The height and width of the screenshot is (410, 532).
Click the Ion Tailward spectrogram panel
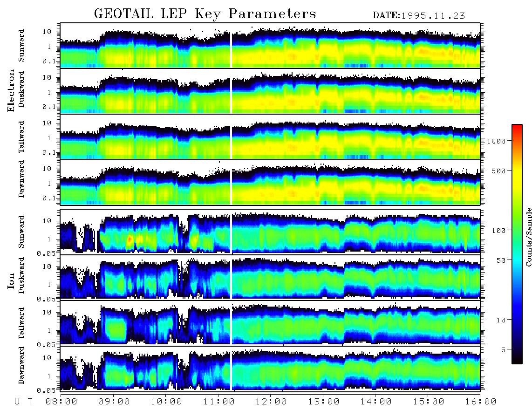pyautogui.click(x=270, y=323)
